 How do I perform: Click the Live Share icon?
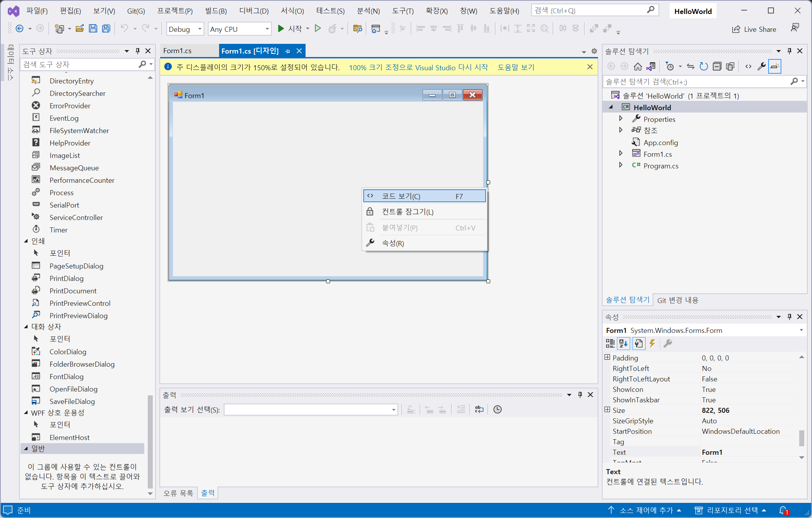(x=736, y=29)
